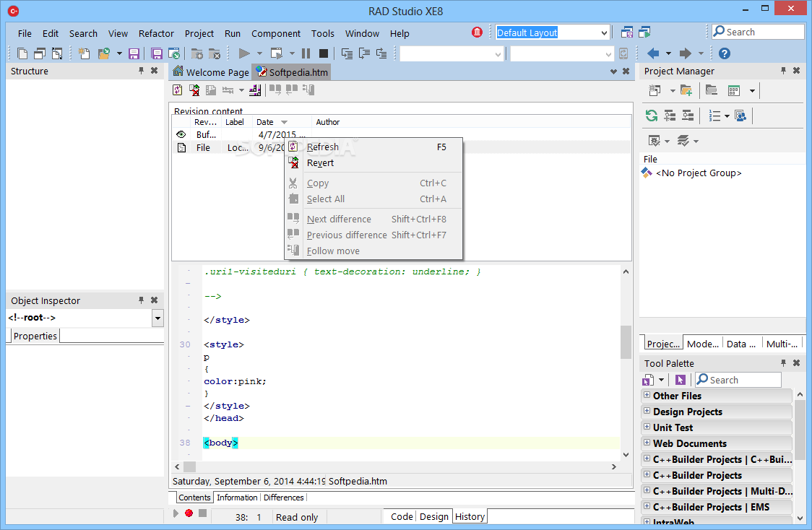812x530 pixels.
Task: Click the Trace Into icon
Action: (x=347, y=53)
